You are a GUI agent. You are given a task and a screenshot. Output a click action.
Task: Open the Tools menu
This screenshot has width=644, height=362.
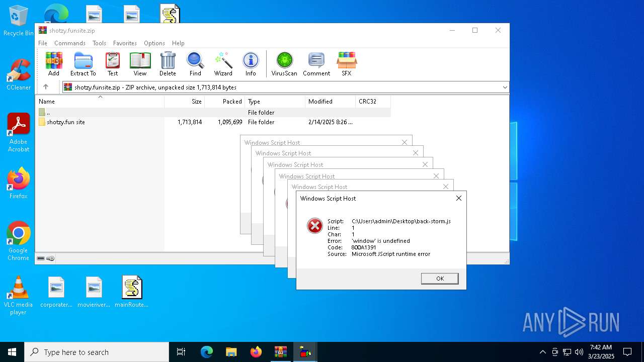99,43
